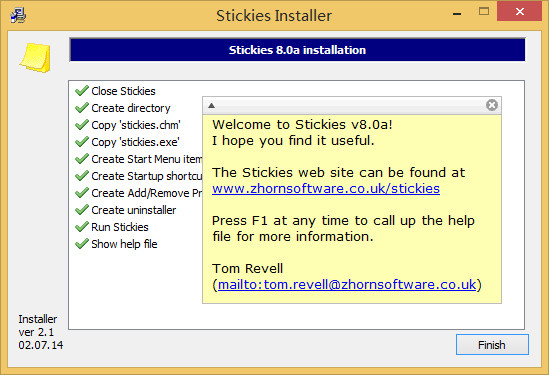
Task: Open the tom.revell mailto email link
Action: 347,284
